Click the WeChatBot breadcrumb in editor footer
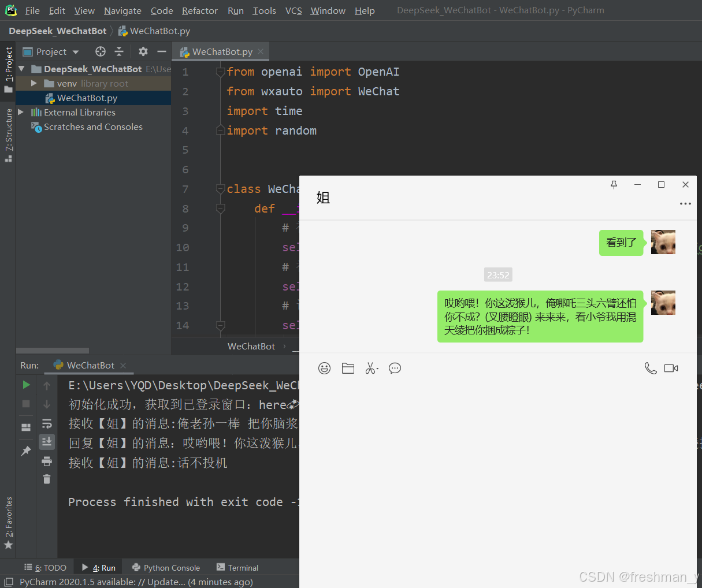This screenshot has width=702, height=588. pyautogui.click(x=251, y=346)
